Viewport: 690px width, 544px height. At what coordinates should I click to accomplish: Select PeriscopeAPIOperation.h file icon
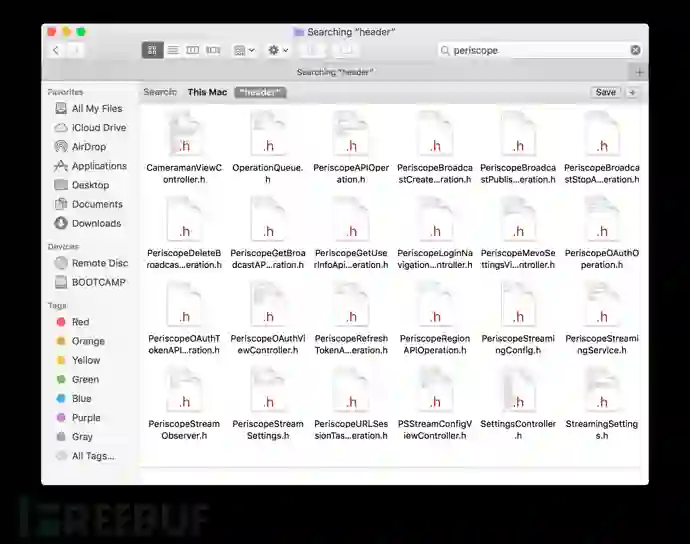tap(351, 134)
